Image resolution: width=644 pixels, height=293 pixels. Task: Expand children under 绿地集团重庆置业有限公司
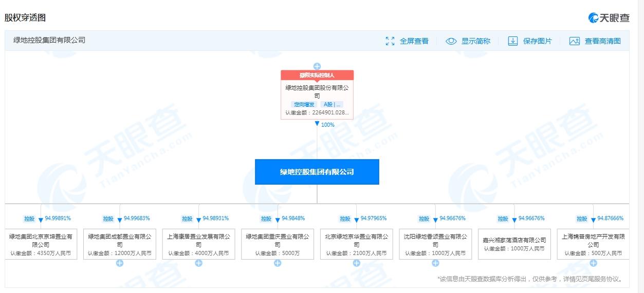pyautogui.click(x=278, y=263)
